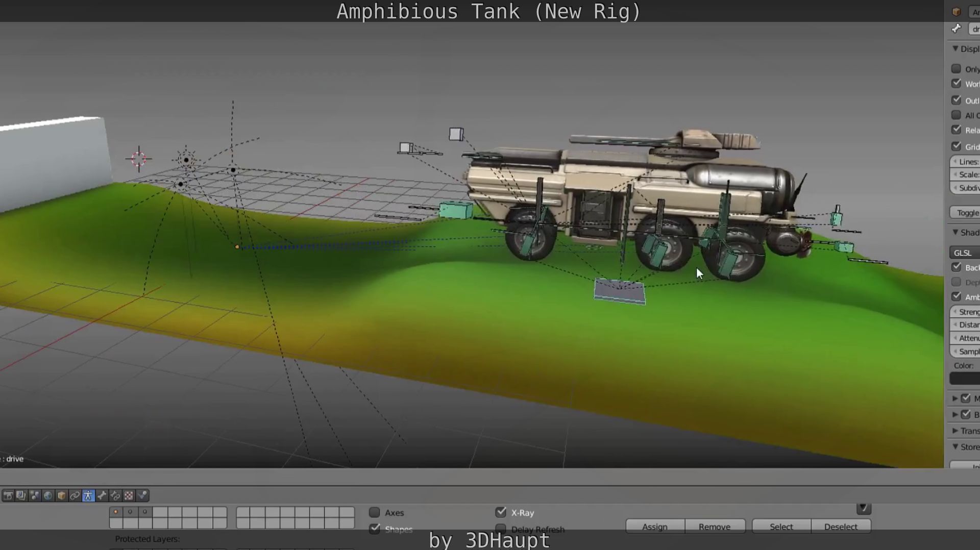
Task: Collapse the Stored Views panel
Action: [955, 447]
